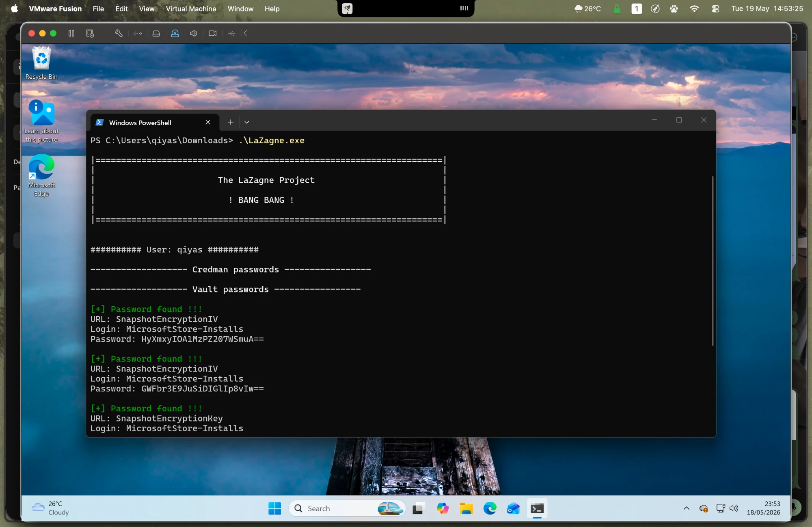Select the Learn about this picture icon

(x=41, y=121)
